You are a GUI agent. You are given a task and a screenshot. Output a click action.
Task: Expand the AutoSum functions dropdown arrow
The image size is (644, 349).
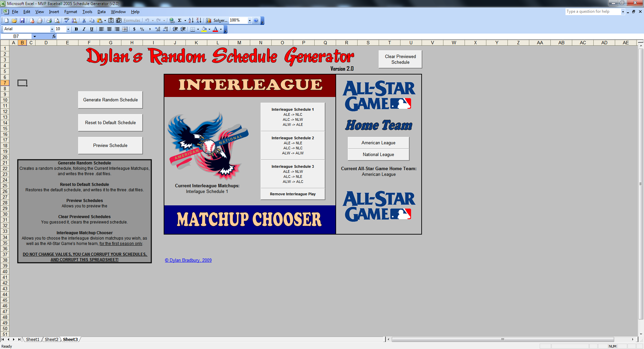(x=185, y=20)
